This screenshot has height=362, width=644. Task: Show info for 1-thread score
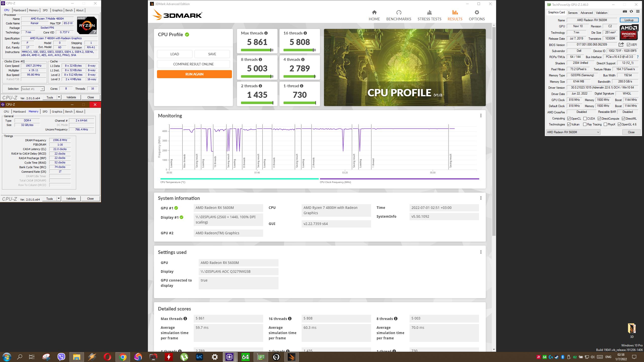coord(301,86)
